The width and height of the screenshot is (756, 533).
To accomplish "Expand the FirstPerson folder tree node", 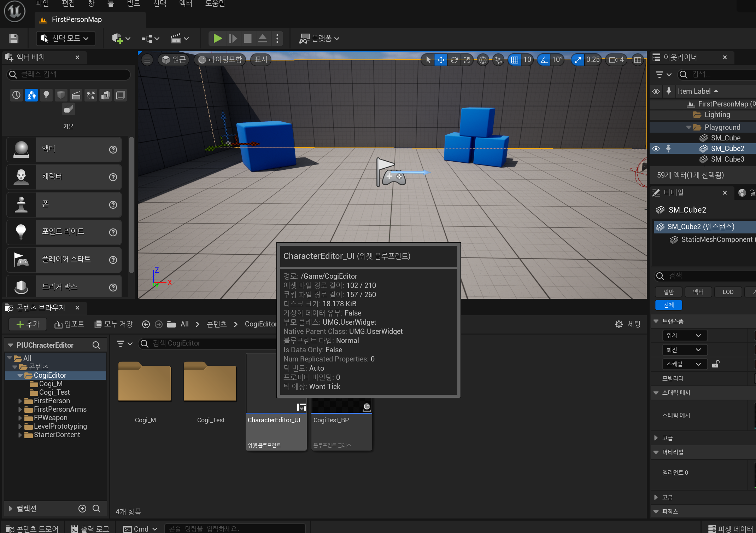I will pos(20,401).
